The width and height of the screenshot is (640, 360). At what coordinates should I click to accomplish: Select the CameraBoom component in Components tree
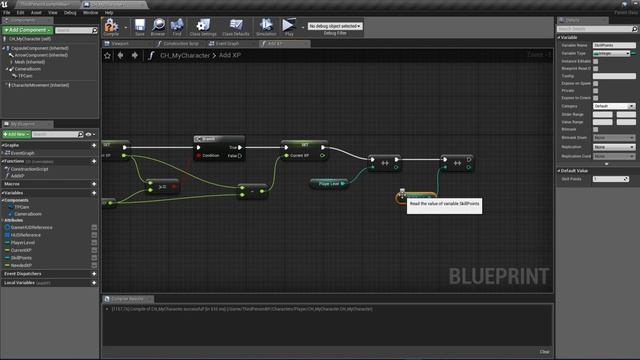click(27, 69)
